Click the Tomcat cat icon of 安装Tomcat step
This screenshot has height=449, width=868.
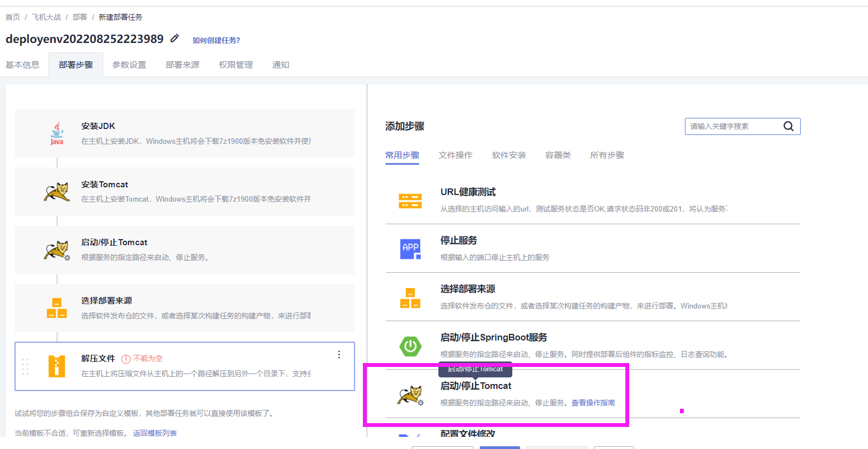pyautogui.click(x=57, y=192)
